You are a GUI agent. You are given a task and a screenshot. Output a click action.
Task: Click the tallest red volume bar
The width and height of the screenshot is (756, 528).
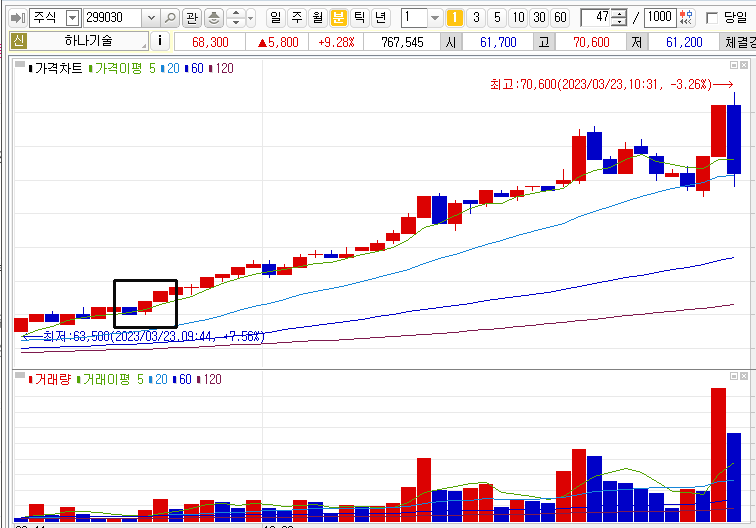(718, 455)
